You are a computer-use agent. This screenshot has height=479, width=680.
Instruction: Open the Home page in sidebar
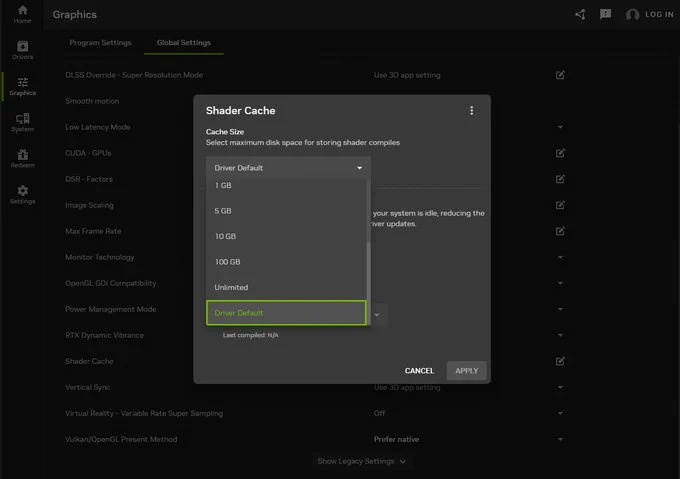click(22, 14)
